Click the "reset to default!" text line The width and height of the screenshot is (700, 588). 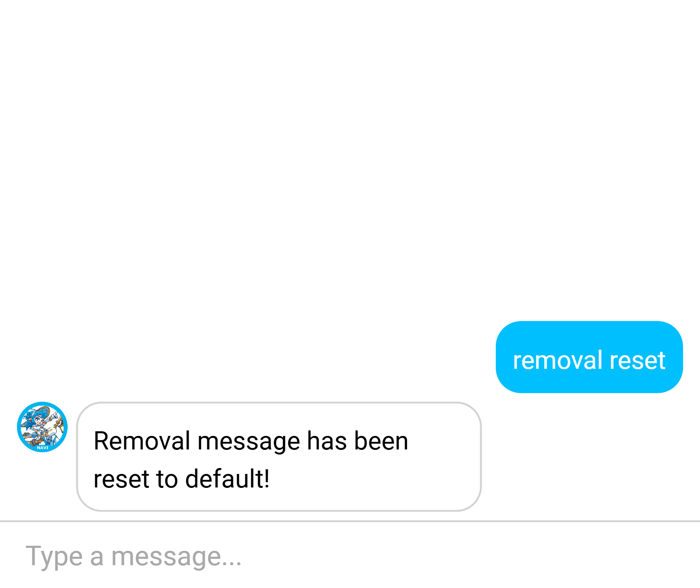click(x=181, y=479)
